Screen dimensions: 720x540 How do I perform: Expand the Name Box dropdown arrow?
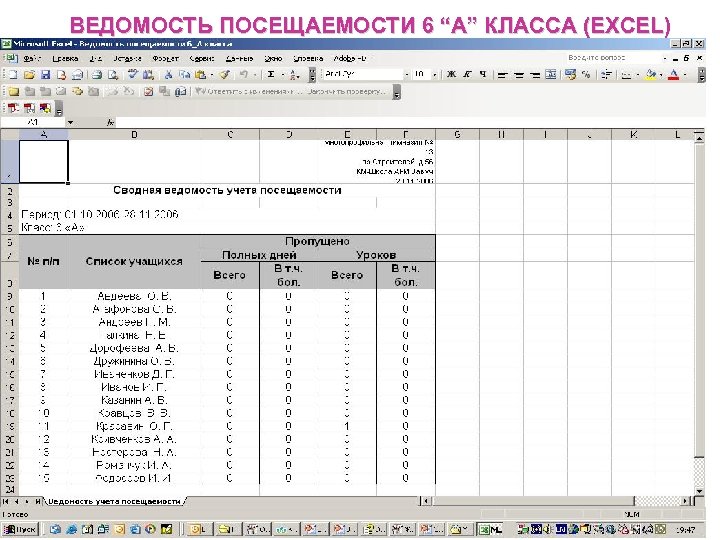(70, 122)
